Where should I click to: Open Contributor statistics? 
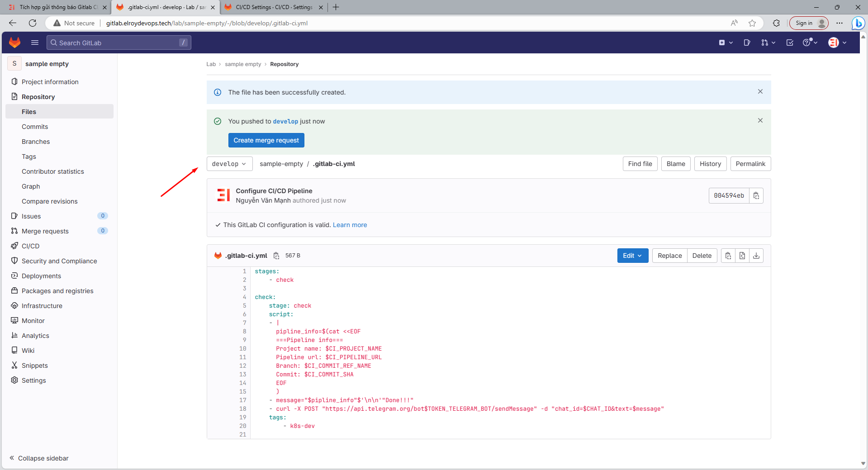(x=59, y=171)
